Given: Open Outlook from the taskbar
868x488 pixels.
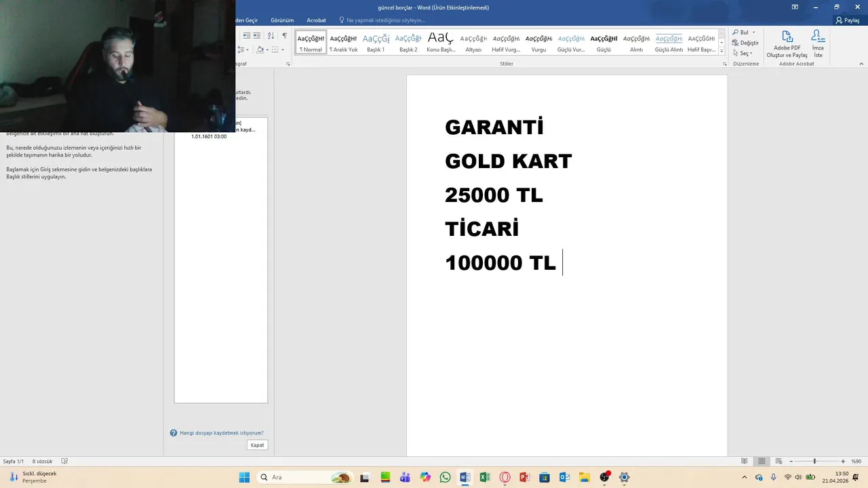Looking at the screenshot, I should pos(564,477).
